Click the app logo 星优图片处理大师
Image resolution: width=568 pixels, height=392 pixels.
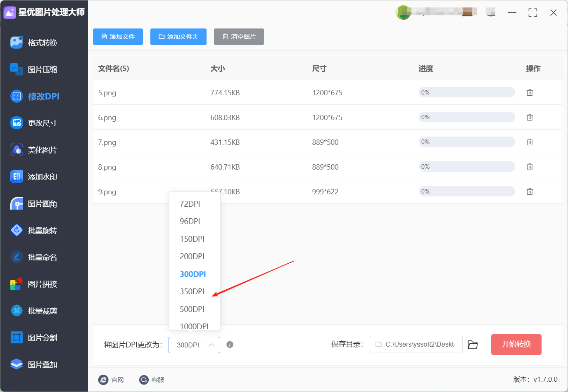click(44, 12)
